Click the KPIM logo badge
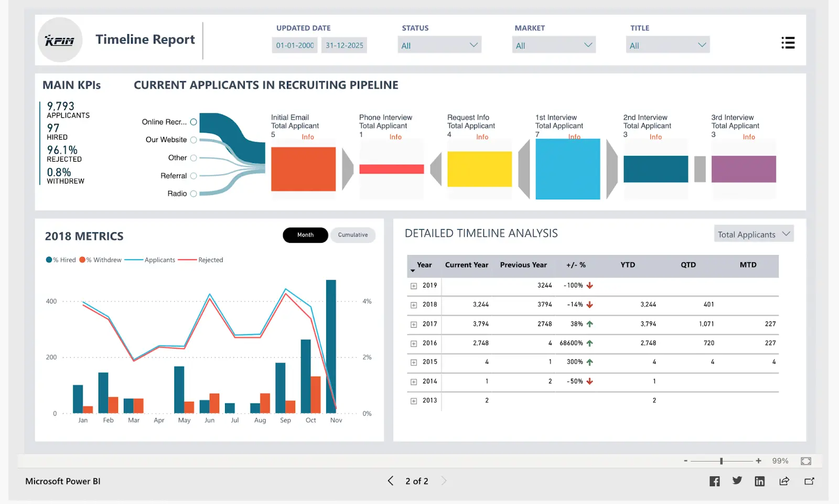839x504 pixels. (x=60, y=40)
